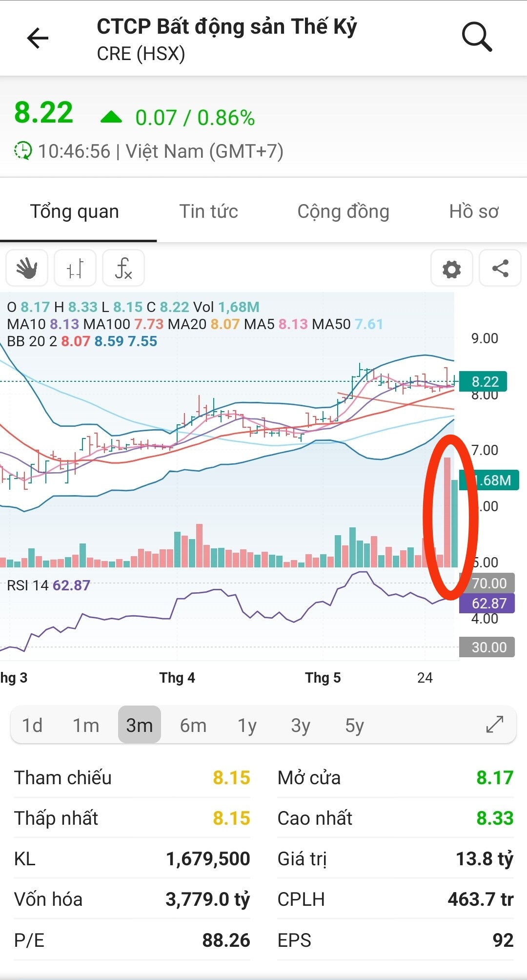The height and width of the screenshot is (980, 527).
Task: Open the fx indicators function icon
Action: pos(123,268)
